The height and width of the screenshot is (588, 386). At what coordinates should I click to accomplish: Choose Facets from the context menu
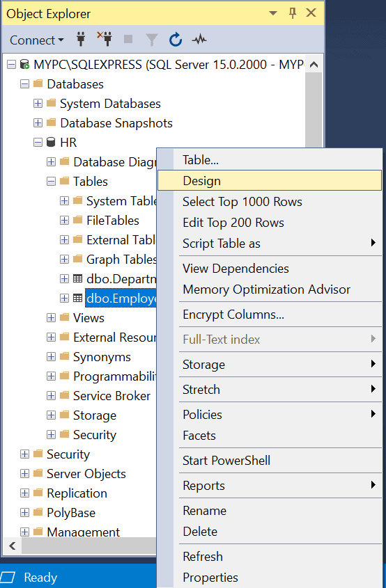click(269, 436)
